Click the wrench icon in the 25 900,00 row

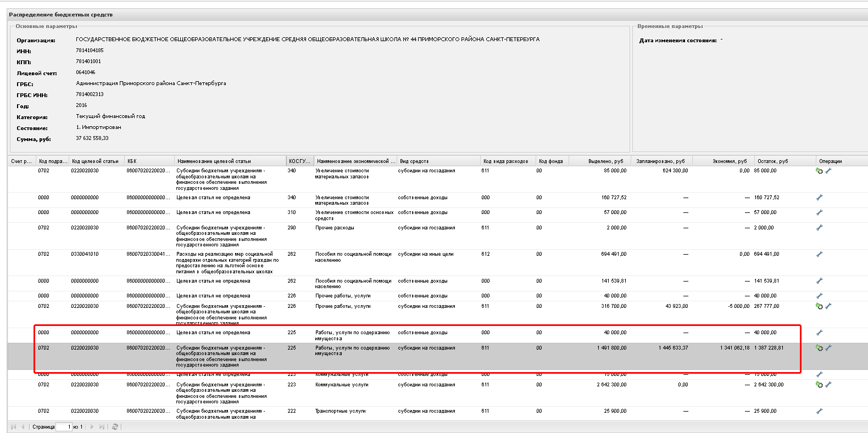tap(819, 411)
